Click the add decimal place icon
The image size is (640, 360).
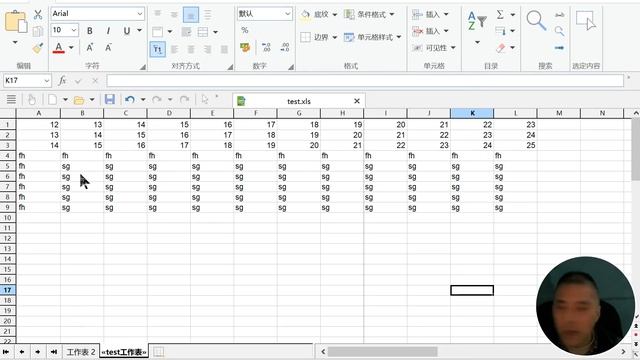point(266,47)
